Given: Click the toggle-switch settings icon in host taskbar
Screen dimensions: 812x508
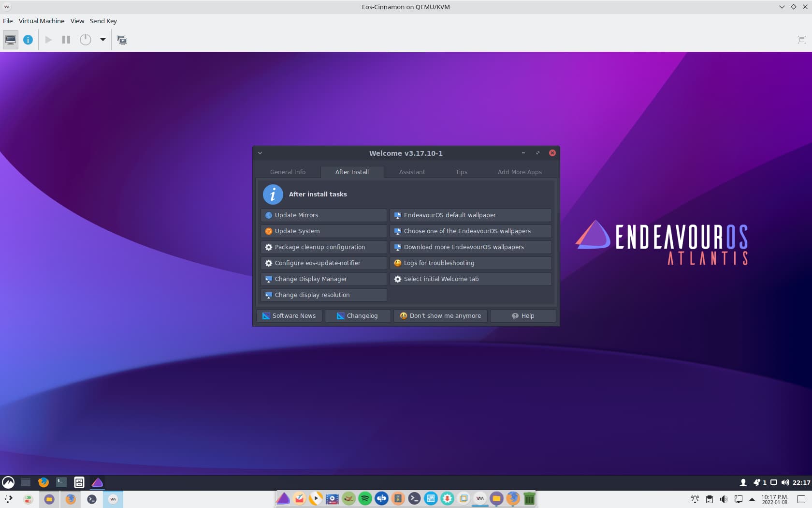Looking at the screenshot, I should 28,499.
